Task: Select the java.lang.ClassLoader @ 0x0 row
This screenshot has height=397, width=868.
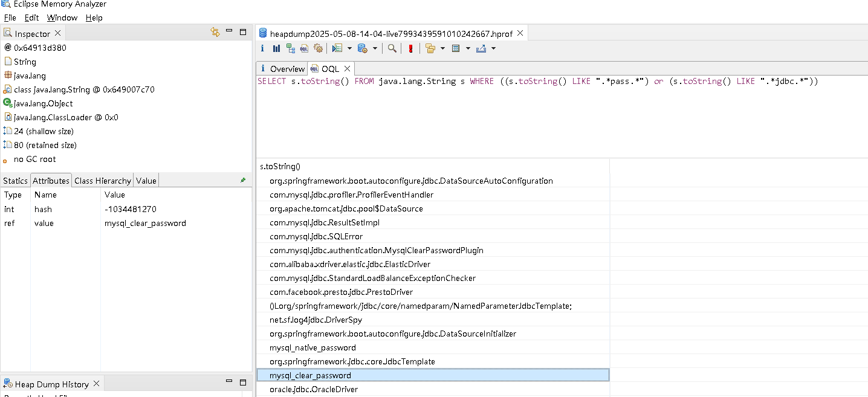Action: point(126,117)
